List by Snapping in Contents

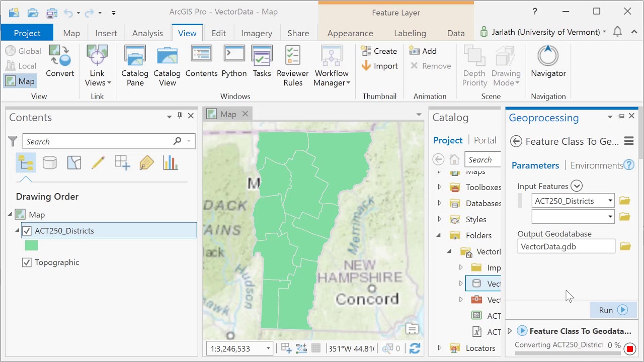[122, 163]
